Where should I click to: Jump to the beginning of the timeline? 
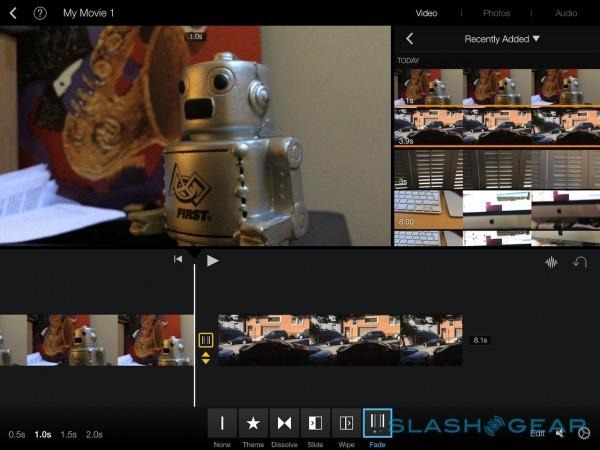[178, 260]
